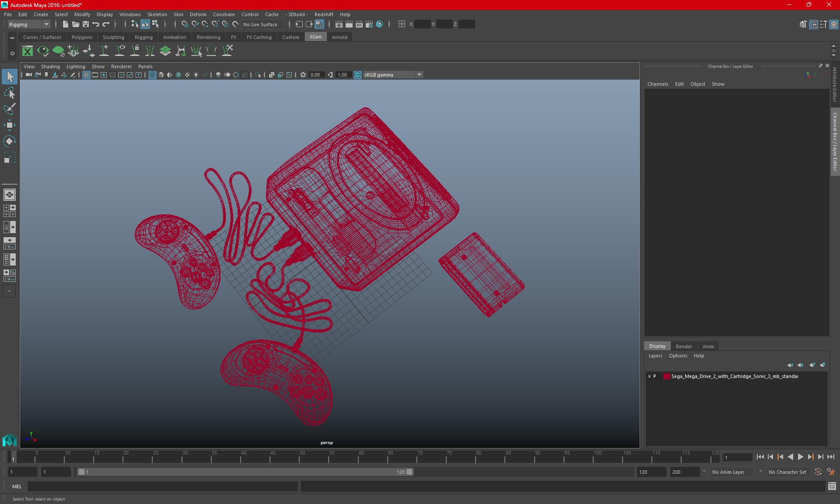Toggle the auto keyframe button
This screenshot has width=840, height=504.
[818, 472]
